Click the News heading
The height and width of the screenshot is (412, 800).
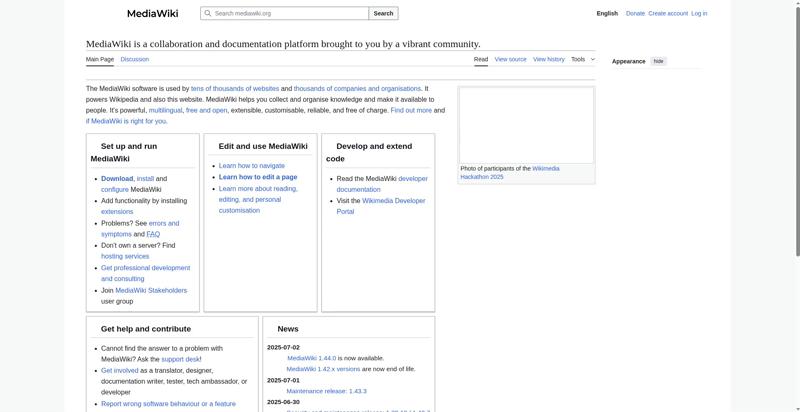(x=288, y=329)
